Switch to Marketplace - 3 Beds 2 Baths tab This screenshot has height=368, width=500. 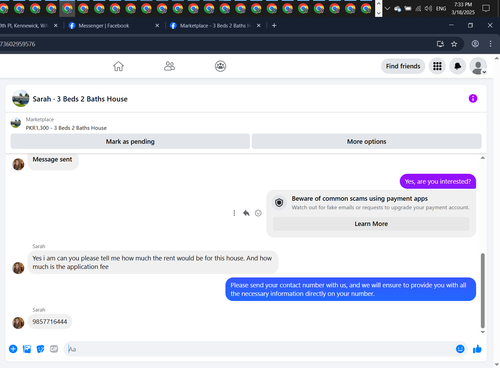[x=215, y=26]
